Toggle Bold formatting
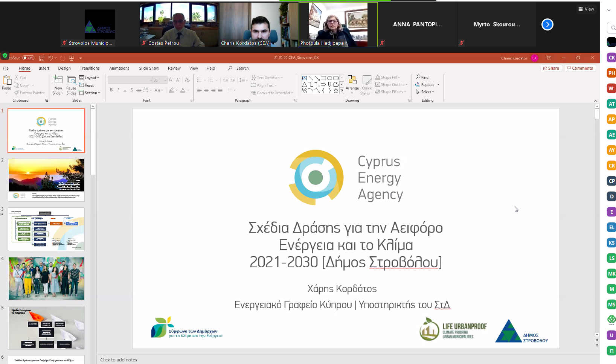The height and width of the screenshot is (364, 616). click(111, 90)
